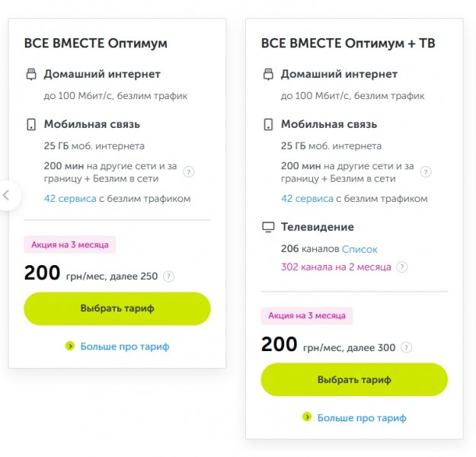
Task: Click help icon beside 'далее 250' price
Action: tap(169, 276)
